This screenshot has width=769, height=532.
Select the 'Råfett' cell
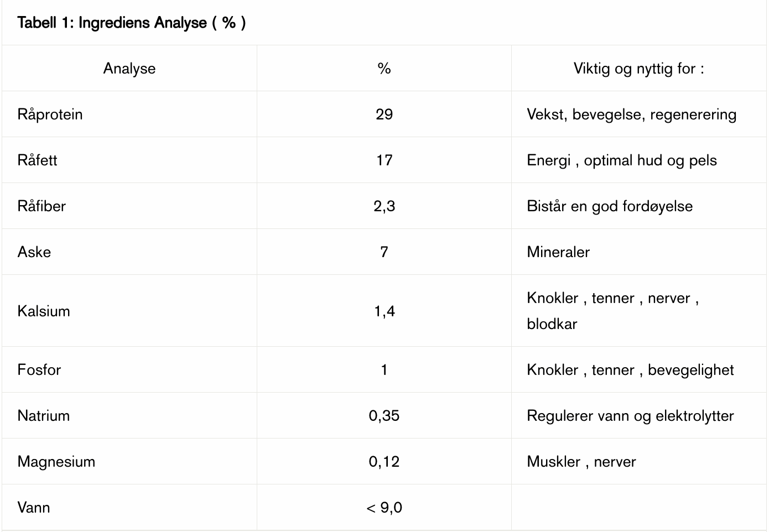click(37, 160)
